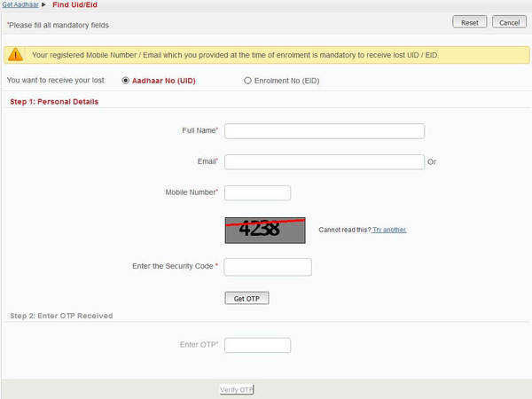Click the breadcrumb arrow after Get Aadhaar
Screen dimensions: 532x399
43,5
